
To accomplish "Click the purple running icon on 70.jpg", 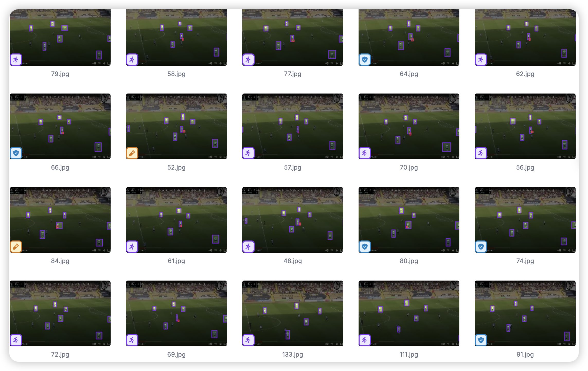I will [x=365, y=153].
